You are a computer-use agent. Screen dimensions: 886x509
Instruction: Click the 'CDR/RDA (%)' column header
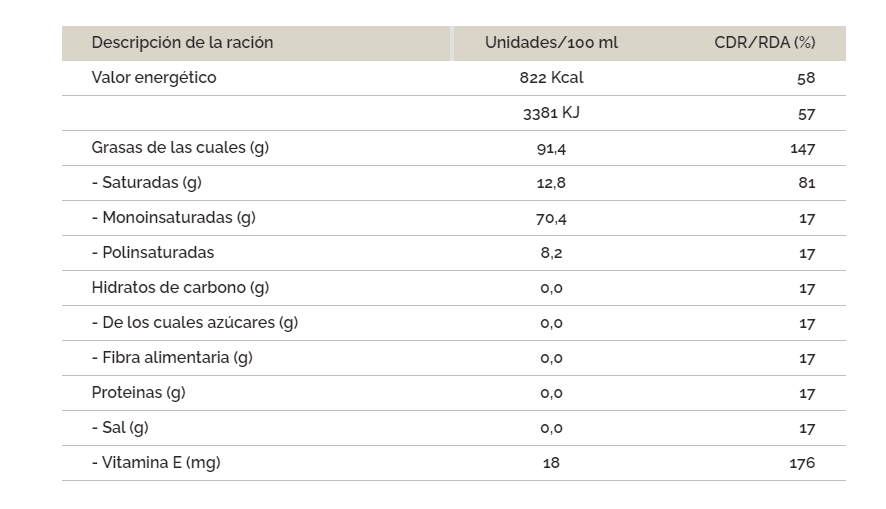pyautogui.click(x=764, y=43)
